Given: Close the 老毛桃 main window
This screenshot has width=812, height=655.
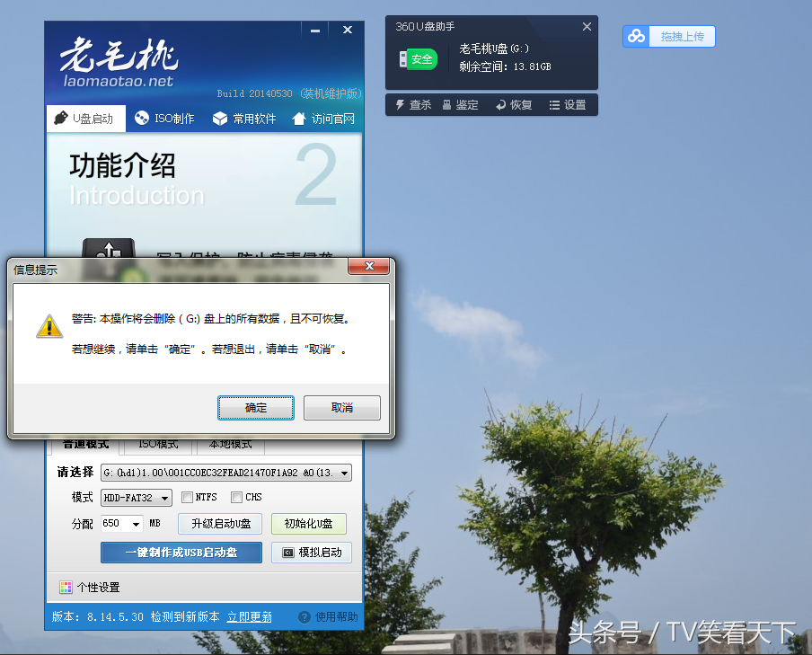Looking at the screenshot, I should (348, 30).
